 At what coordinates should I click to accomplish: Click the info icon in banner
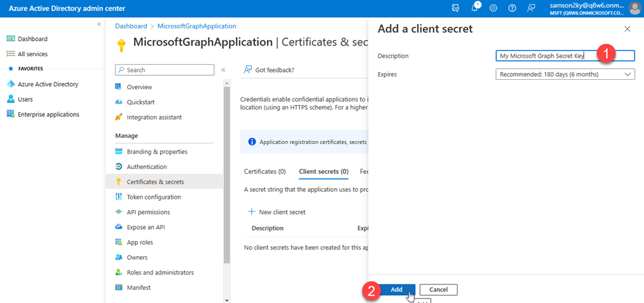tap(252, 142)
